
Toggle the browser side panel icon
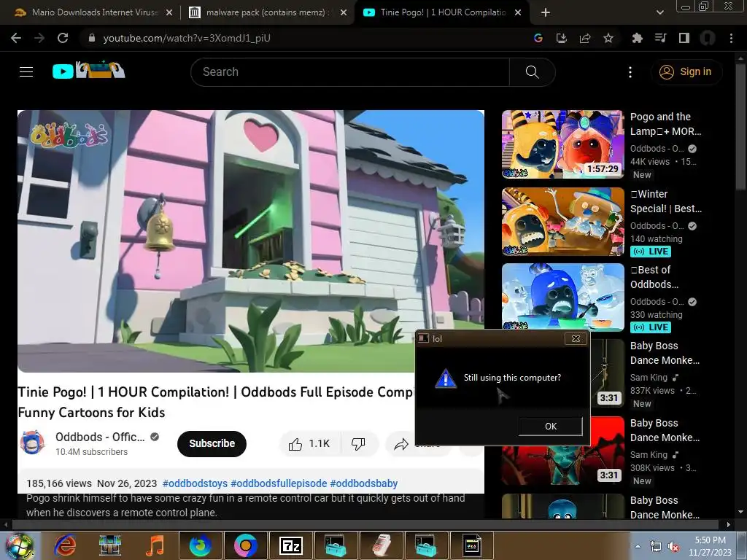(x=684, y=38)
